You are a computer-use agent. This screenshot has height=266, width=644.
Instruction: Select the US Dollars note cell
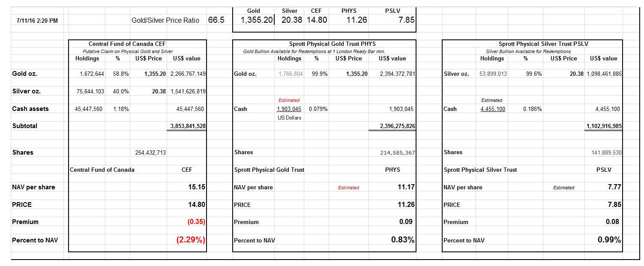point(290,117)
